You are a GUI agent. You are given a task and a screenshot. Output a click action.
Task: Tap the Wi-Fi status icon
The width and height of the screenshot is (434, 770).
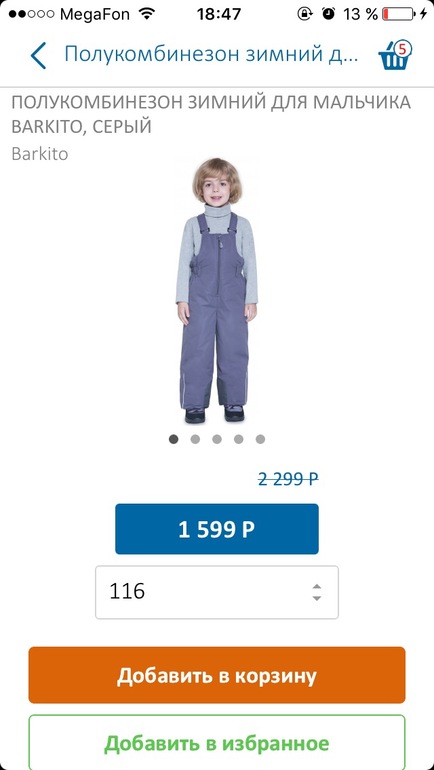pyautogui.click(x=146, y=14)
